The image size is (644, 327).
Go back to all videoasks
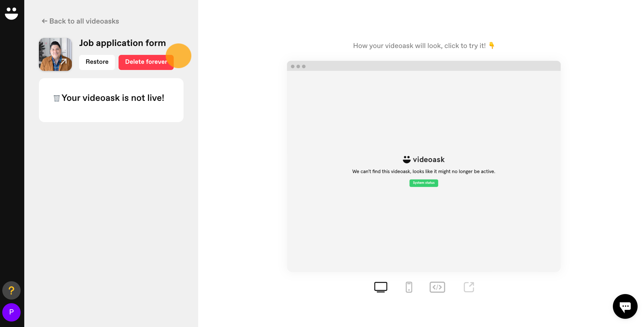pyautogui.click(x=80, y=21)
